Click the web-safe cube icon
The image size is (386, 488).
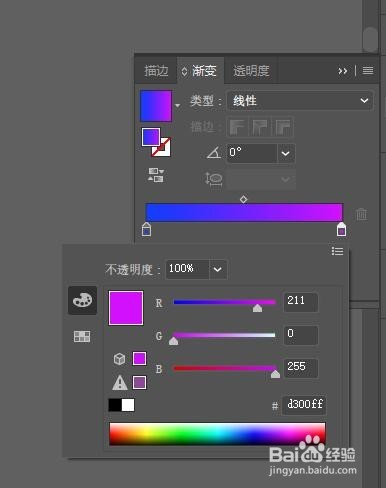click(120, 359)
